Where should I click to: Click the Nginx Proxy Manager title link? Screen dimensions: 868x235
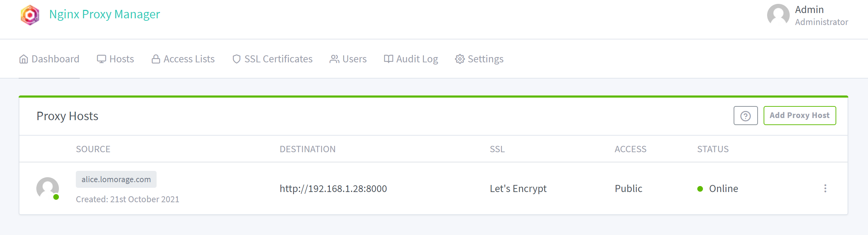[105, 14]
